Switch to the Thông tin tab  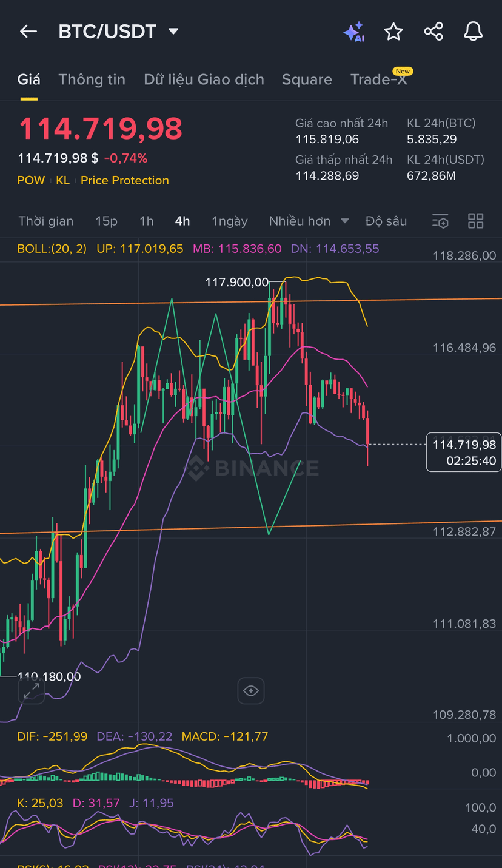click(x=92, y=79)
